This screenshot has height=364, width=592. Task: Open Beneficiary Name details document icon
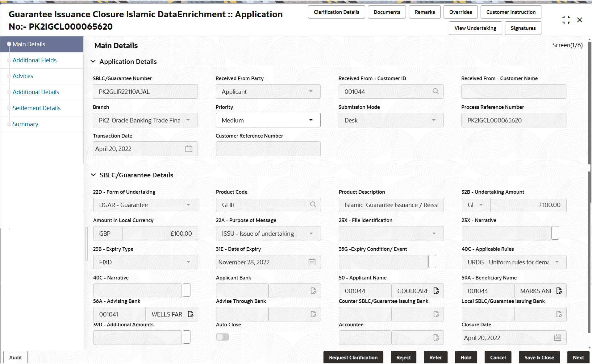point(559,291)
